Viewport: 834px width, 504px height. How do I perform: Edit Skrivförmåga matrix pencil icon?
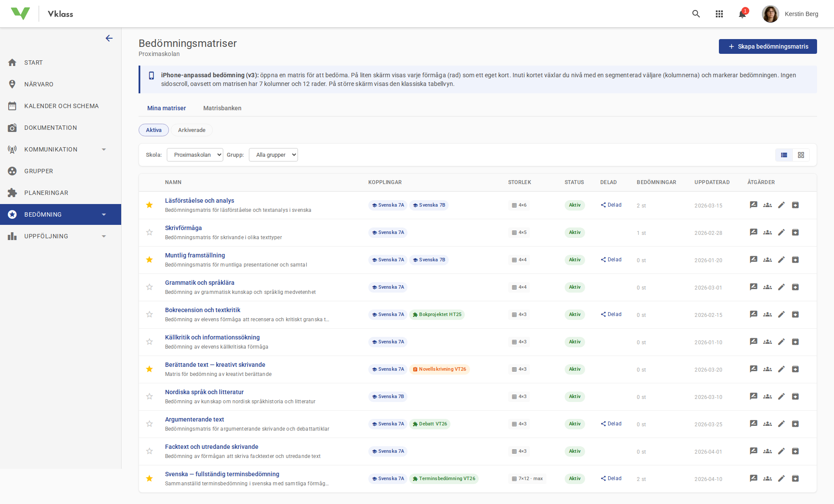(x=781, y=232)
